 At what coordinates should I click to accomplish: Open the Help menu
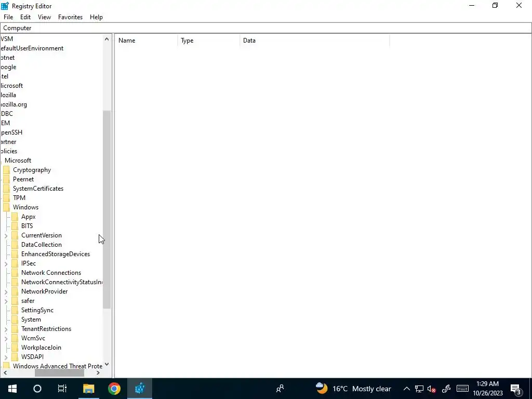point(96,17)
